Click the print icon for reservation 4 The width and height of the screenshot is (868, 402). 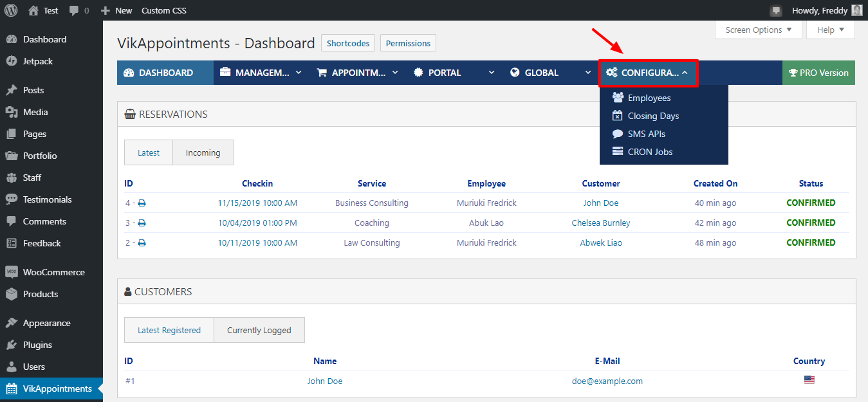pyautogui.click(x=142, y=203)
